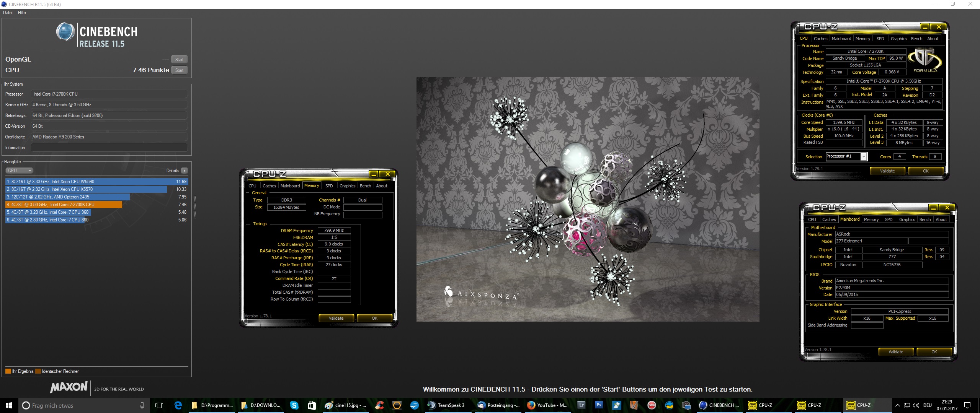Open the Datei menu
The image size is (980, 413).
point(8,13)
